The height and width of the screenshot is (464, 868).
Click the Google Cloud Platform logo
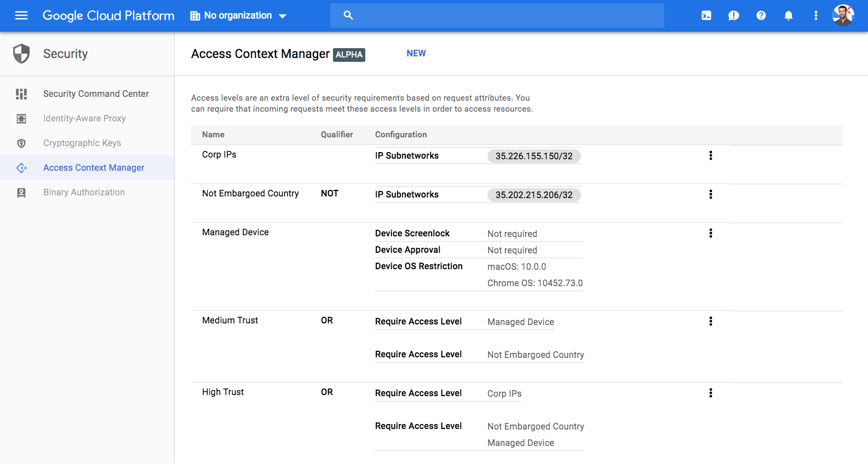[108, 15]
